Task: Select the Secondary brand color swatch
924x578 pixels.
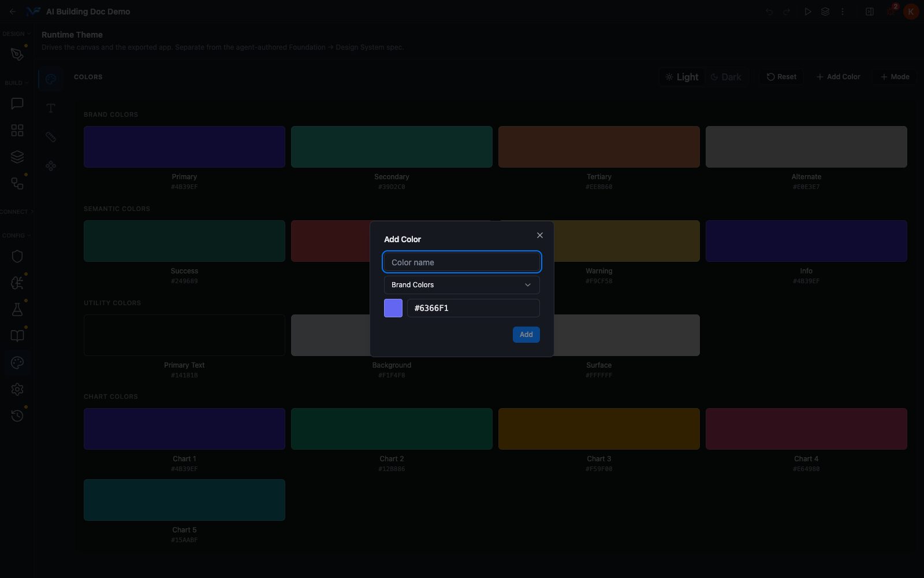Action: tap(392, 147)
